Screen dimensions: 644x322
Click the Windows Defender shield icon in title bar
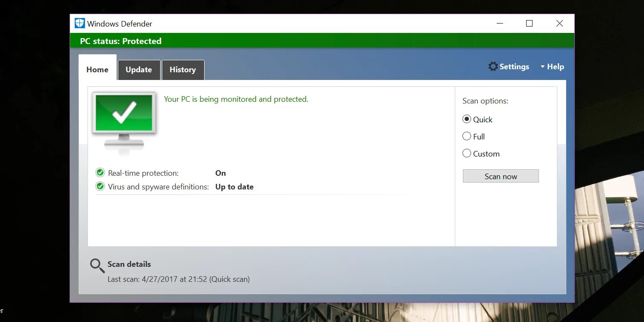coord(80,24)
